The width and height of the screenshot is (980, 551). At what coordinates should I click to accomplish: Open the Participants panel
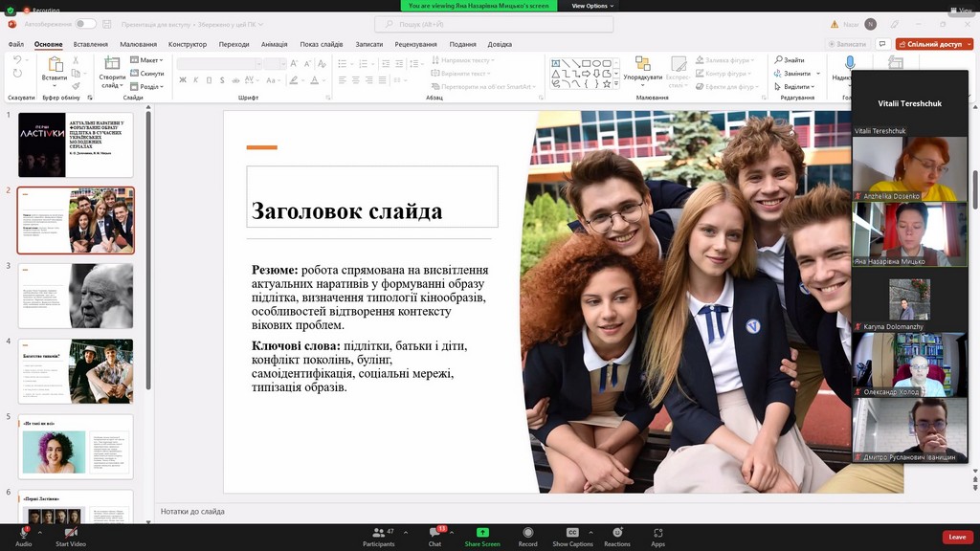click(379, 533)
